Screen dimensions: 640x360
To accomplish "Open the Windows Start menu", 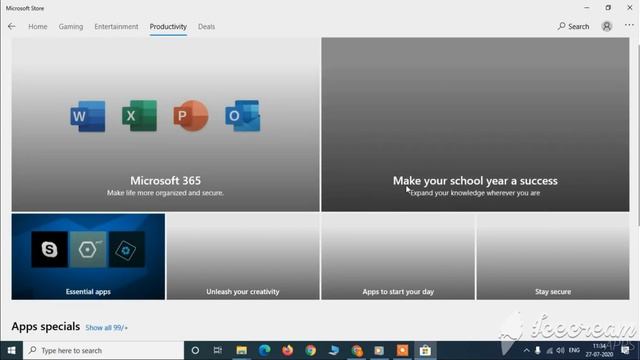I will pos(11,351).
